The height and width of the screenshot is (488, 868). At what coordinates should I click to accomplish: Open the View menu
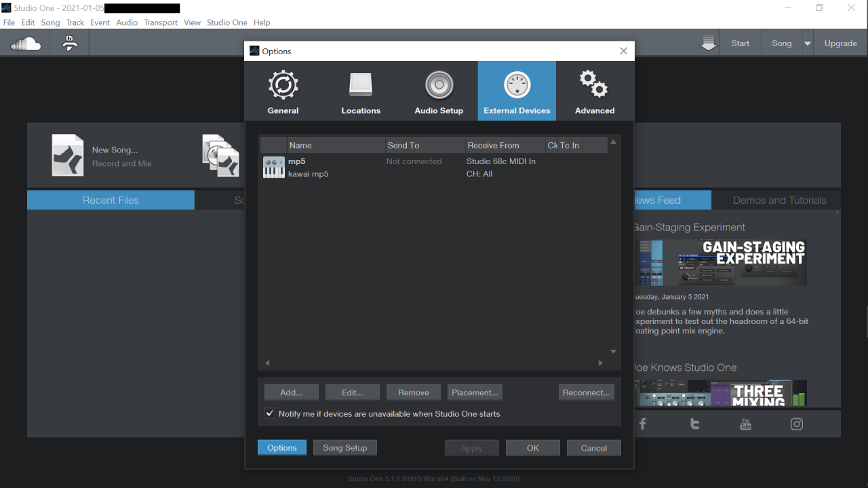coord(193,22)
